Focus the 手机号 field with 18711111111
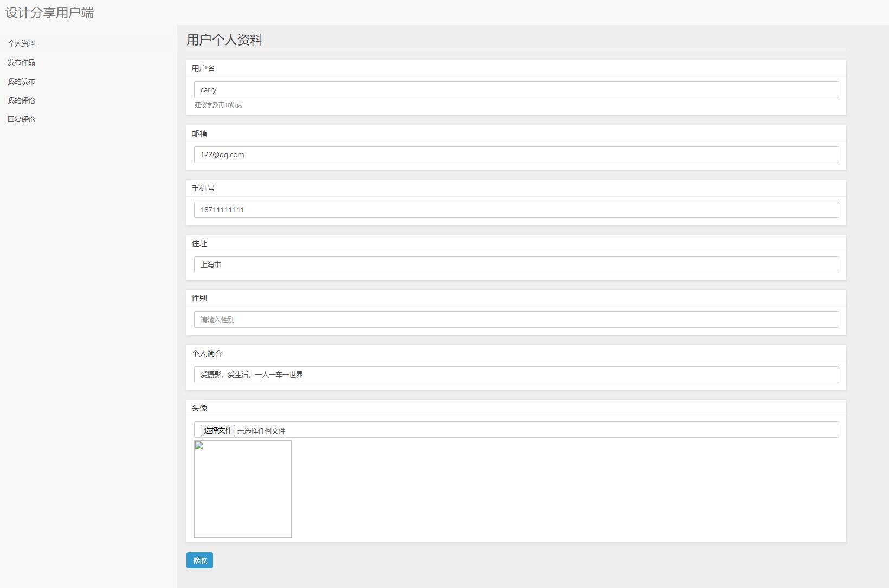This screenshot has height=588, width=889. 516,210
